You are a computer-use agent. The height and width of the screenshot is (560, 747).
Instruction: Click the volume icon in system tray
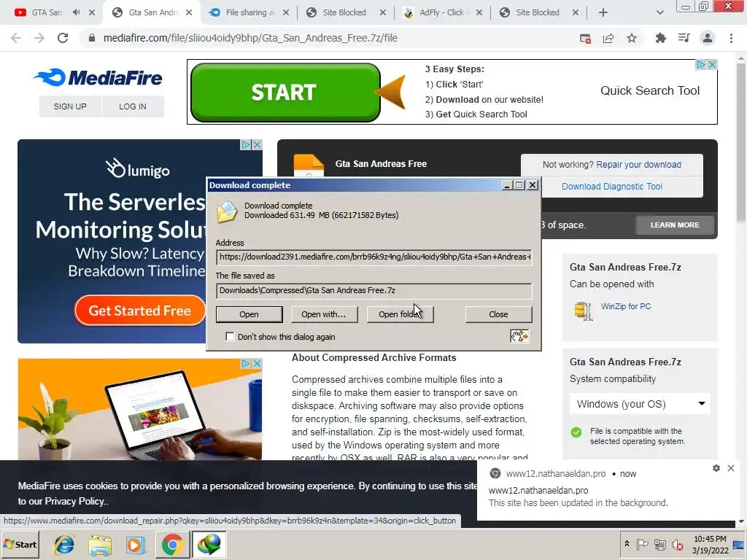(x=676, y=544)
